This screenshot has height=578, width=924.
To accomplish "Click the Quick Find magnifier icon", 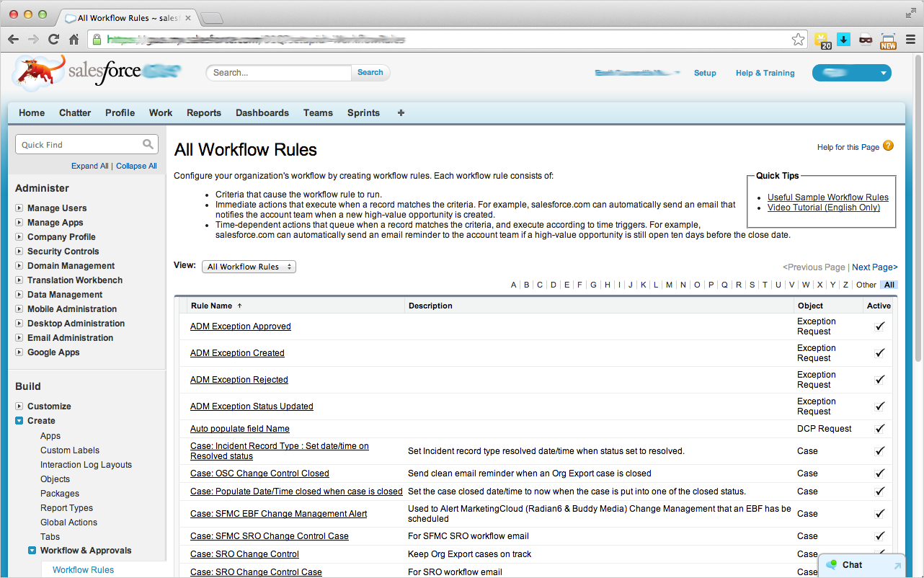I will 148,144.
